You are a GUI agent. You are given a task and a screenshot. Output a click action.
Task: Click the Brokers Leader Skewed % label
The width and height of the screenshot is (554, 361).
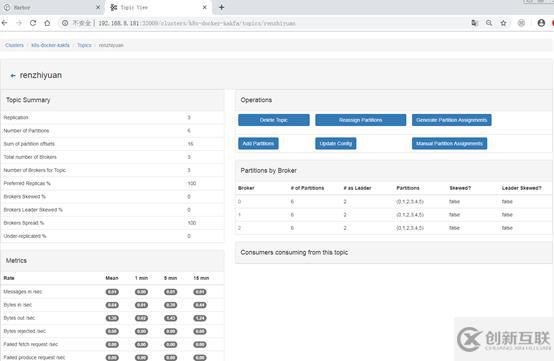[33, 210]
